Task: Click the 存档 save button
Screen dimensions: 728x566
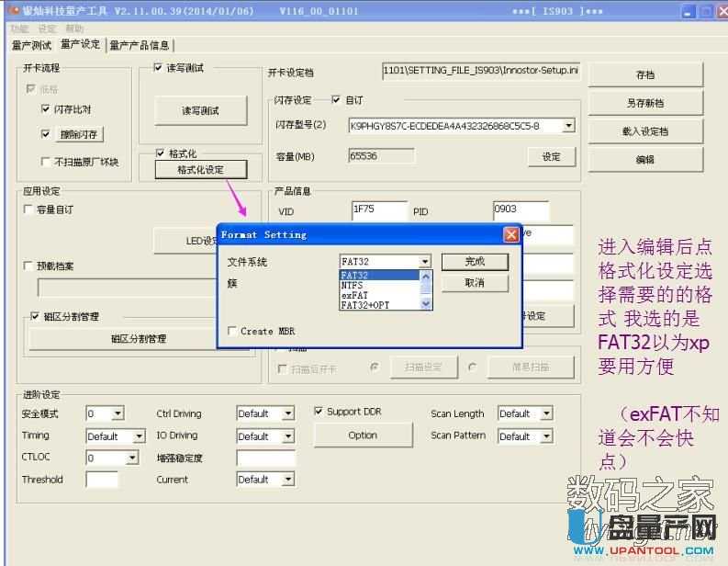Action: [x=644, y=75]
